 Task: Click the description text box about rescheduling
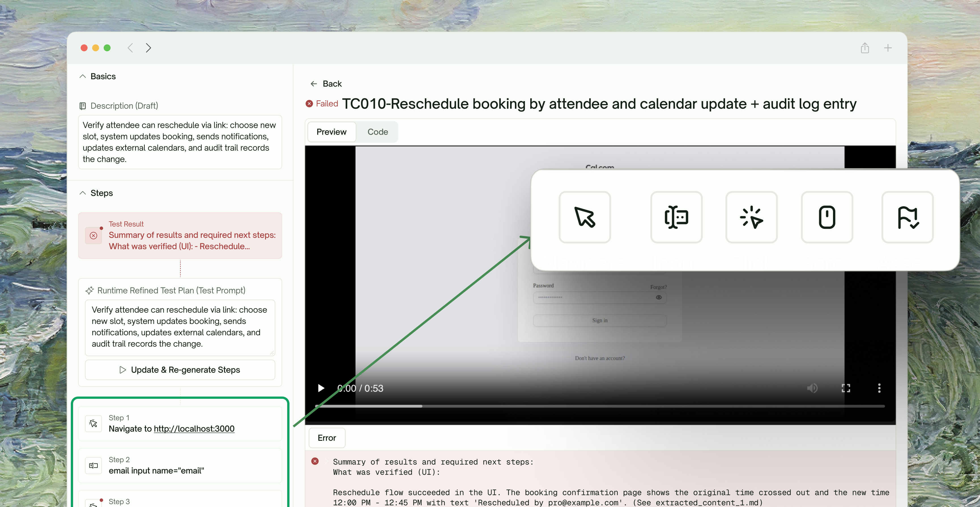point(180,142)
